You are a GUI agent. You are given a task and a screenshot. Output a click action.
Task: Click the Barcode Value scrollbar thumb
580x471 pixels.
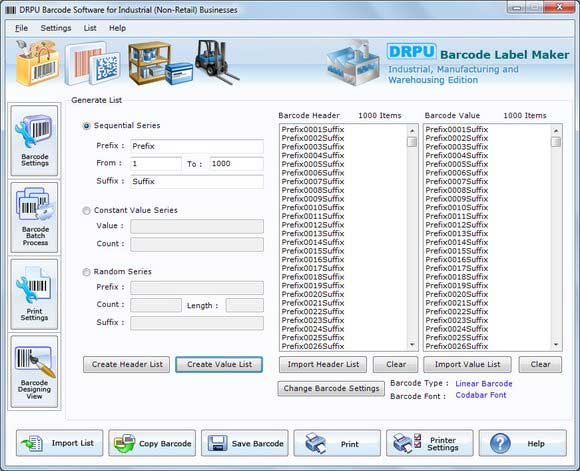[x=556, y=142]
